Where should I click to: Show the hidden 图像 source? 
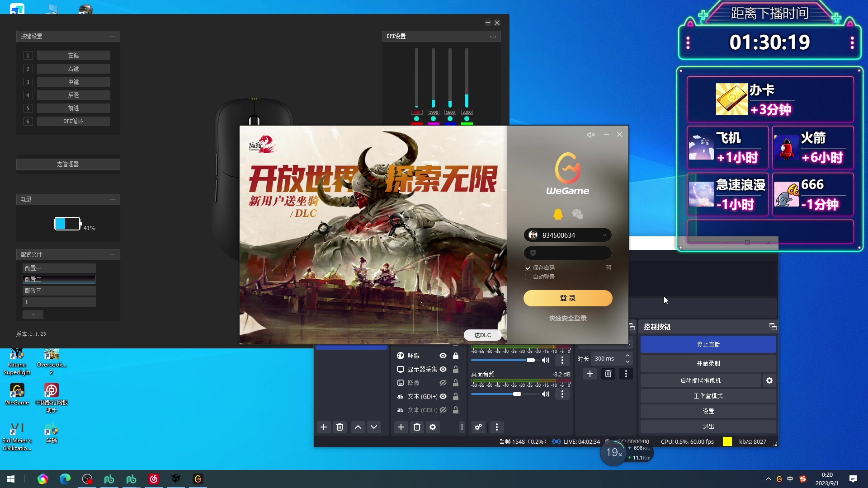[x=443, y=383]
